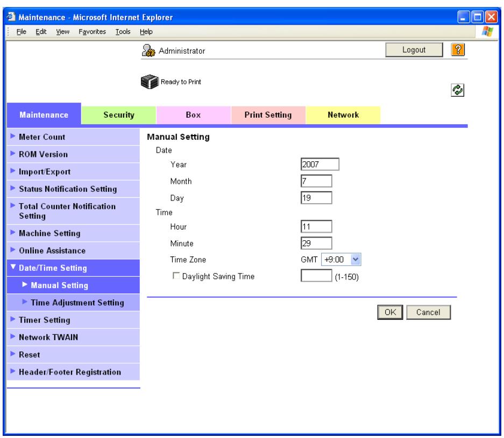Expand the Timer Setting item
Viewport: 504px width, 438px height.
(x=73, y=320)
